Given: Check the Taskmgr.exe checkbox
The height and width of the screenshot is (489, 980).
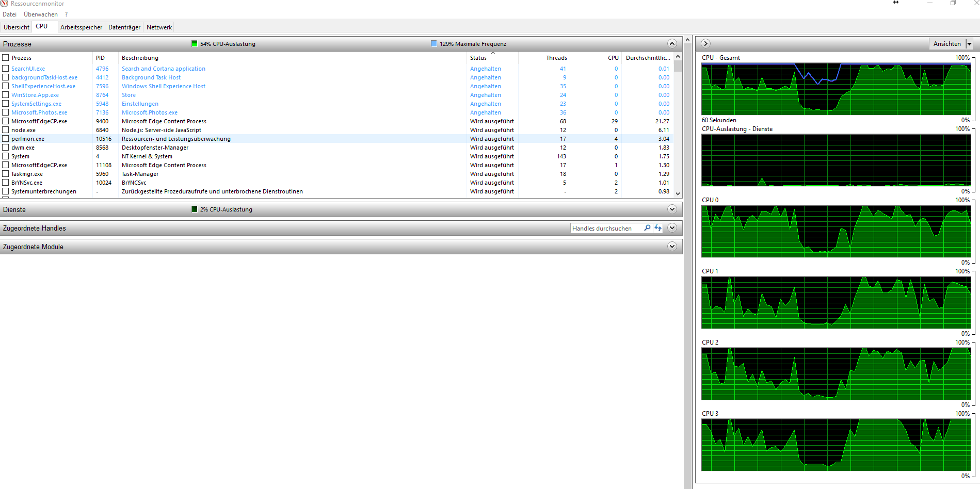Looking at the screenshot, I should point(6,174).
